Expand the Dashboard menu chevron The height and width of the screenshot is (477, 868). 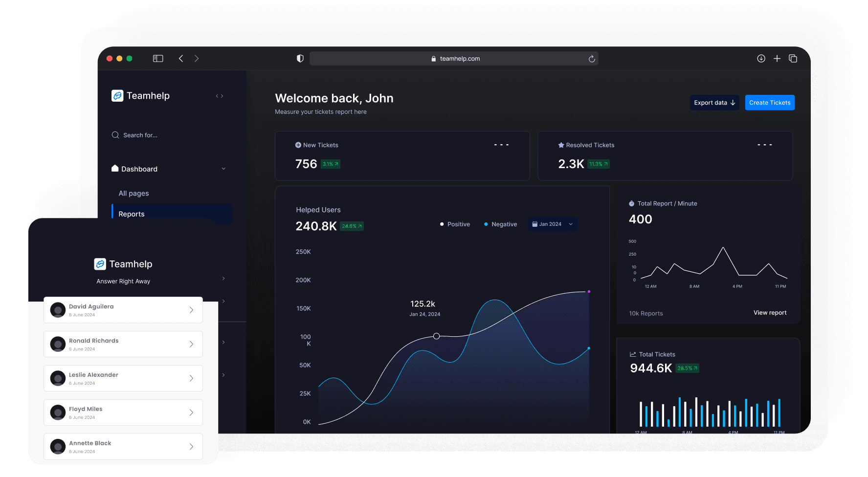223,169
